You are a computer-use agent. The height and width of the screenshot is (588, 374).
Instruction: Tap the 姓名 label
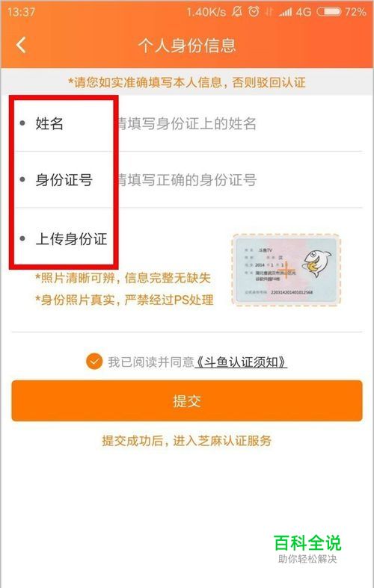[49, 123]
